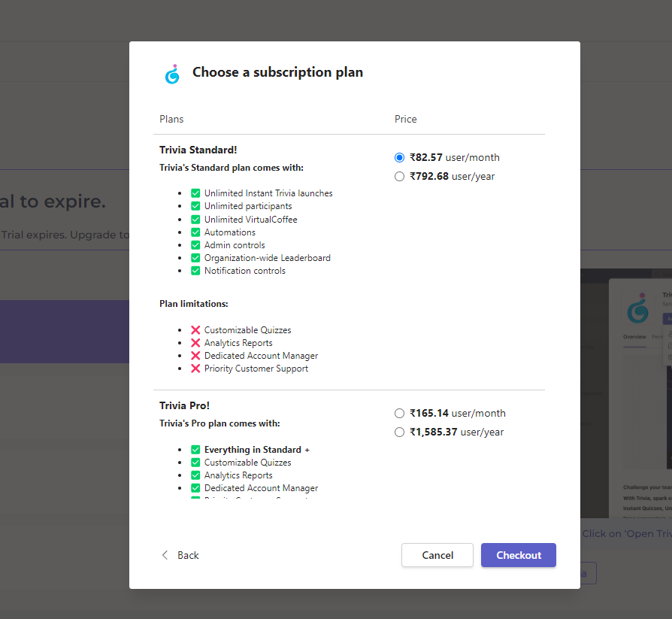Click the green check beside Dedicated Account Manager in Pro
The width and height of the screenshot is (672, 619).
[195, 488]
